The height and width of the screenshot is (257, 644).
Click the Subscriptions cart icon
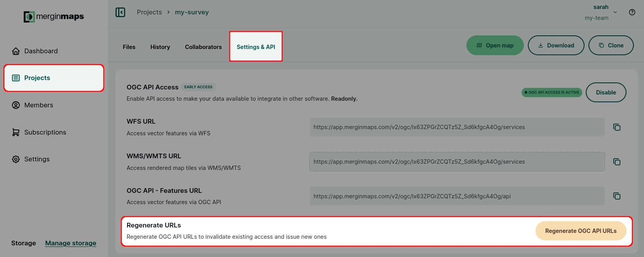16,132
